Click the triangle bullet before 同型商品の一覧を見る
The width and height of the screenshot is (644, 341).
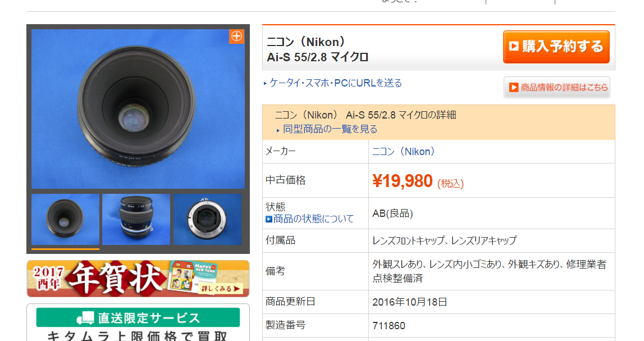point(278,130)
